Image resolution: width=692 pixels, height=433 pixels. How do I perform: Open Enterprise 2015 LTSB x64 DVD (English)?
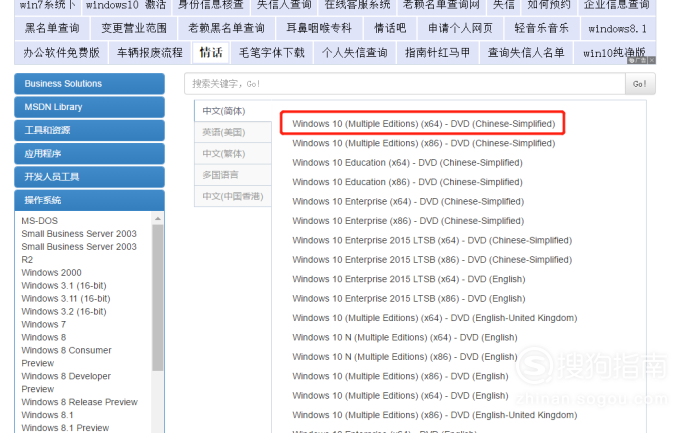tap(409, 279)
